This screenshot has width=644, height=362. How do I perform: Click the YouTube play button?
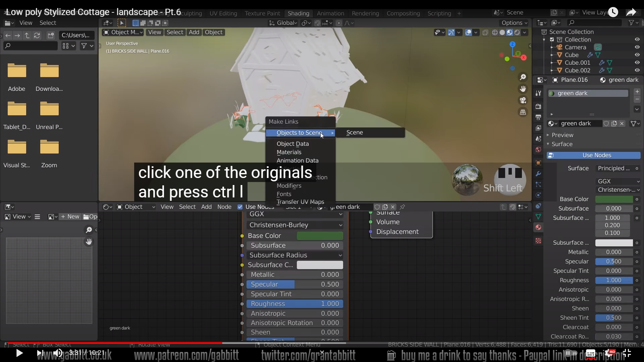tap(19, 353)
